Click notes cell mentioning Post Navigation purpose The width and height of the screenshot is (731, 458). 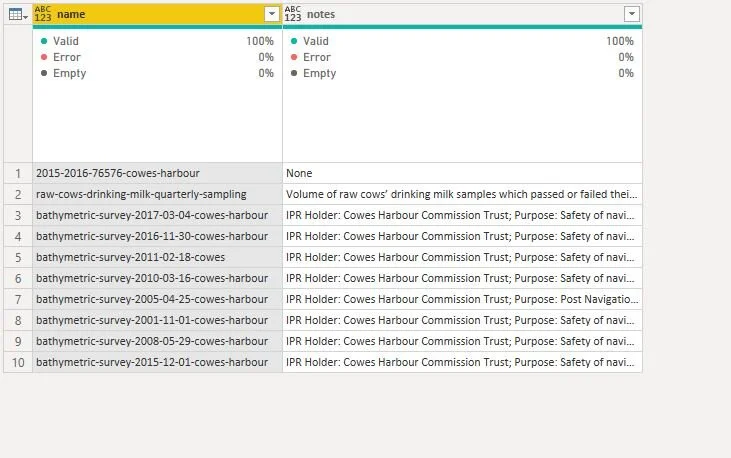[462, 299]
